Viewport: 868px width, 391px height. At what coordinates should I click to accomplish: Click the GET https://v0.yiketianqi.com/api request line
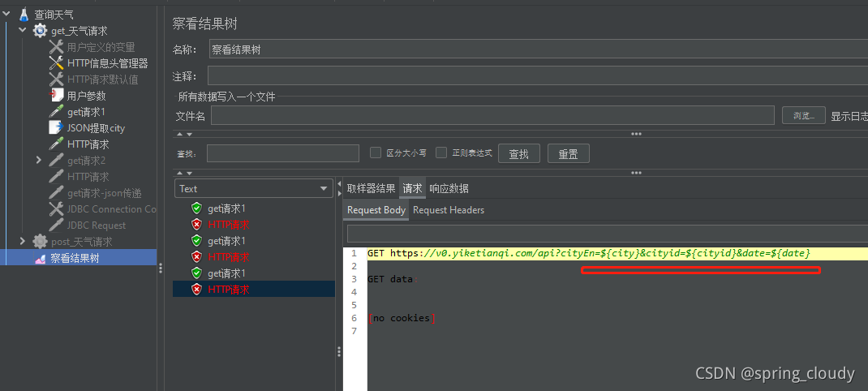589,253
